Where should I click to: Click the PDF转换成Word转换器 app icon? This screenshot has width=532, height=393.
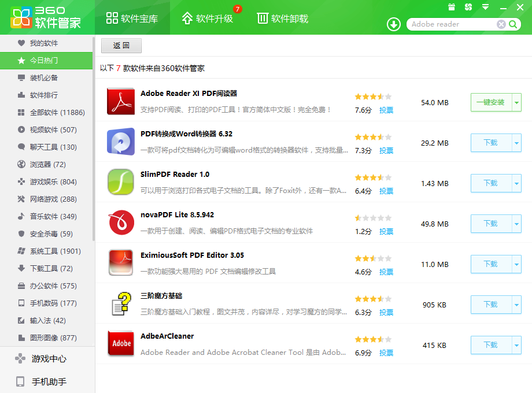[121, 142]
